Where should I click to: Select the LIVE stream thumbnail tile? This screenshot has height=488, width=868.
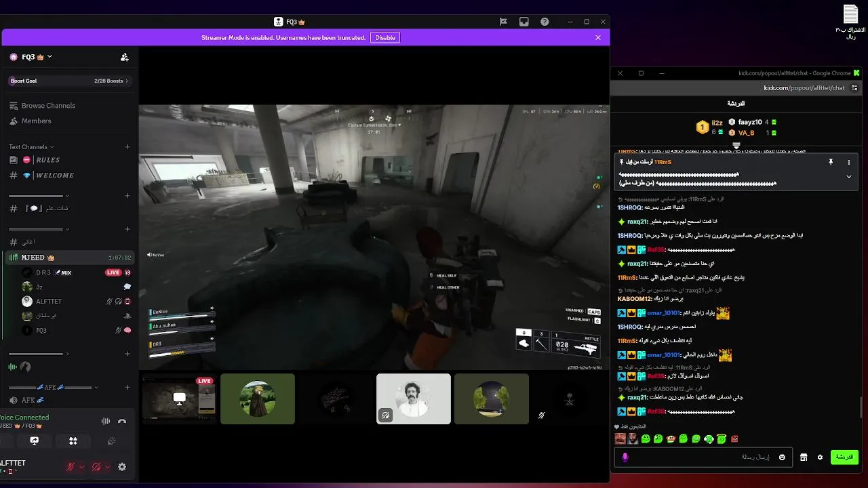click(180, 399)
